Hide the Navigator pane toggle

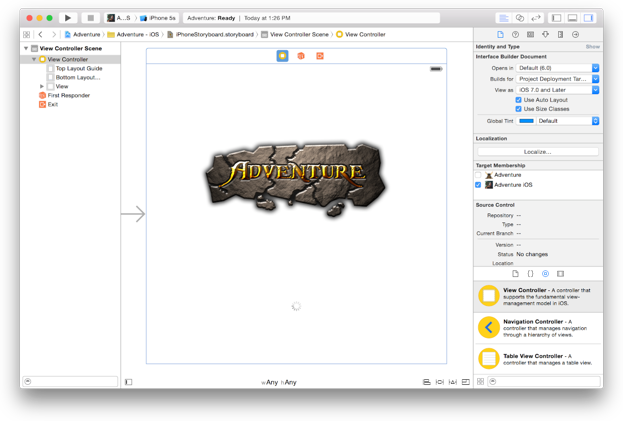click(x=557, y=18)
